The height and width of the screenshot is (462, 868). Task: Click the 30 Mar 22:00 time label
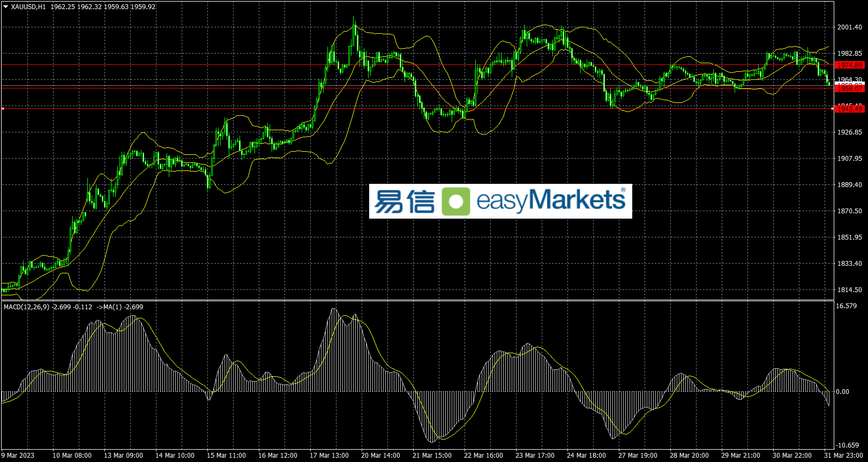point(792,456)
